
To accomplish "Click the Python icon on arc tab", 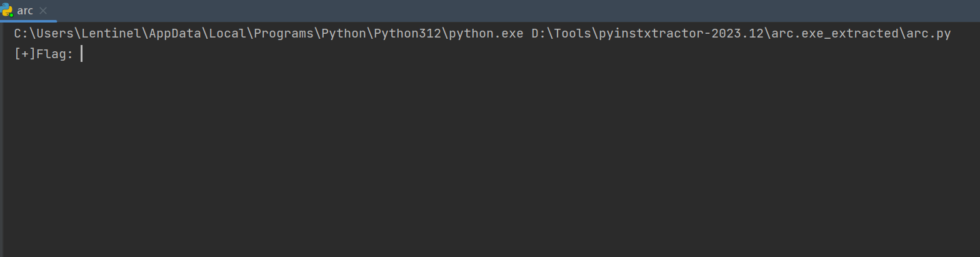I will click(x=7, y=11).
